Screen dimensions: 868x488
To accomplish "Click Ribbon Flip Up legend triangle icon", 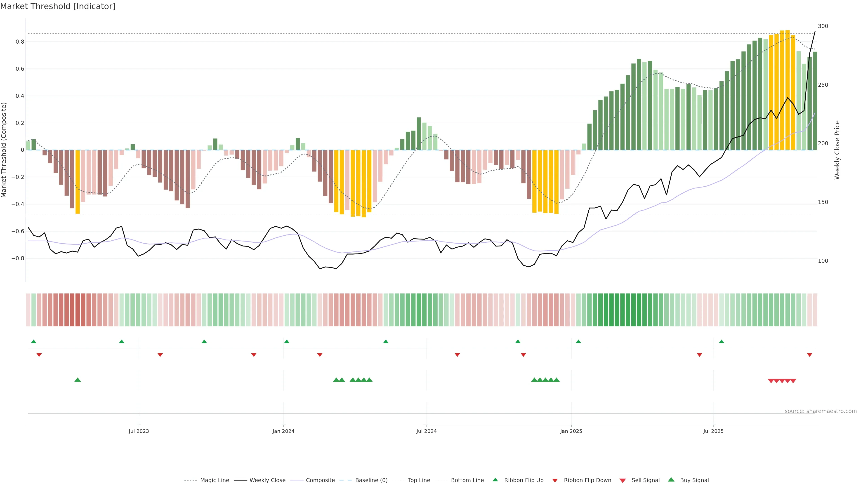I will tap(495, 480).
